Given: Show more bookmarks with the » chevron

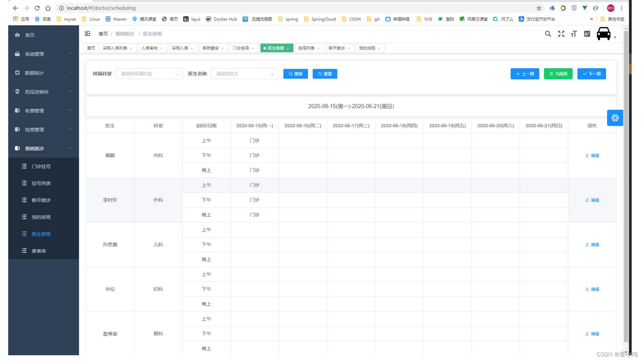Looking at the screenshot, I should click(x=591, y=19).
